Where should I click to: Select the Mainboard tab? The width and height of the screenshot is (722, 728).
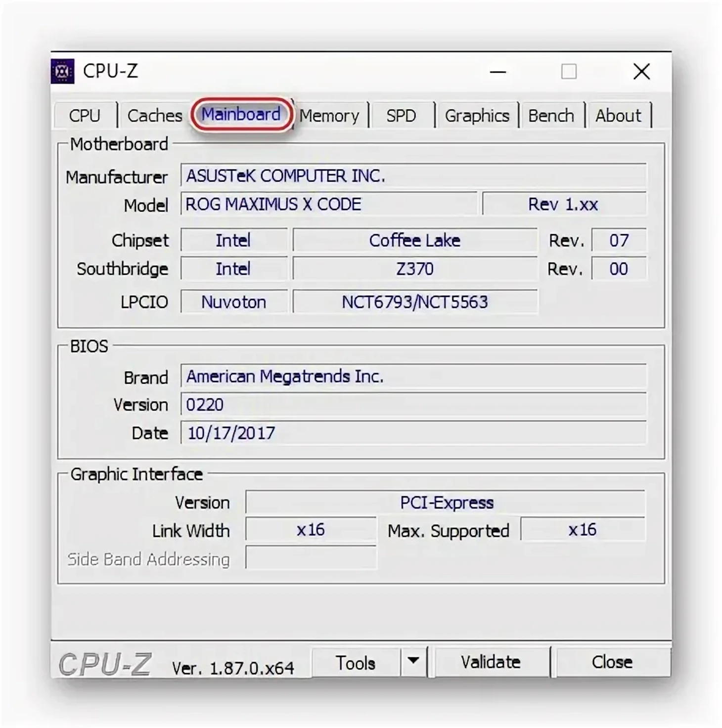click(241, 115)
